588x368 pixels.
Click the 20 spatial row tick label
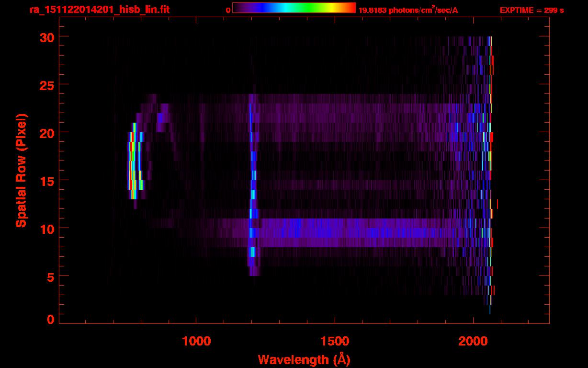click(47, 133)
